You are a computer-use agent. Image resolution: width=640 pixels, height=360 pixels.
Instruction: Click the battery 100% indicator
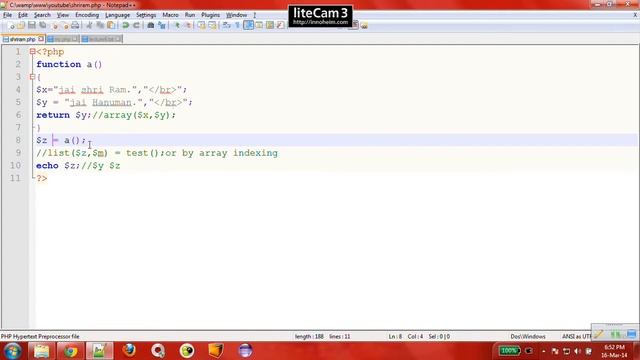[509, 351]
